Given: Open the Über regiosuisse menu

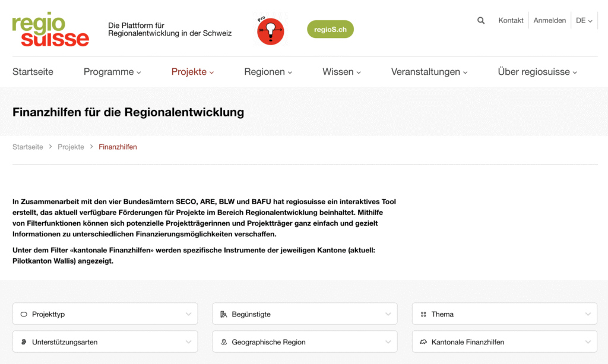Looking at the screenshot, I should click(537, 72).
